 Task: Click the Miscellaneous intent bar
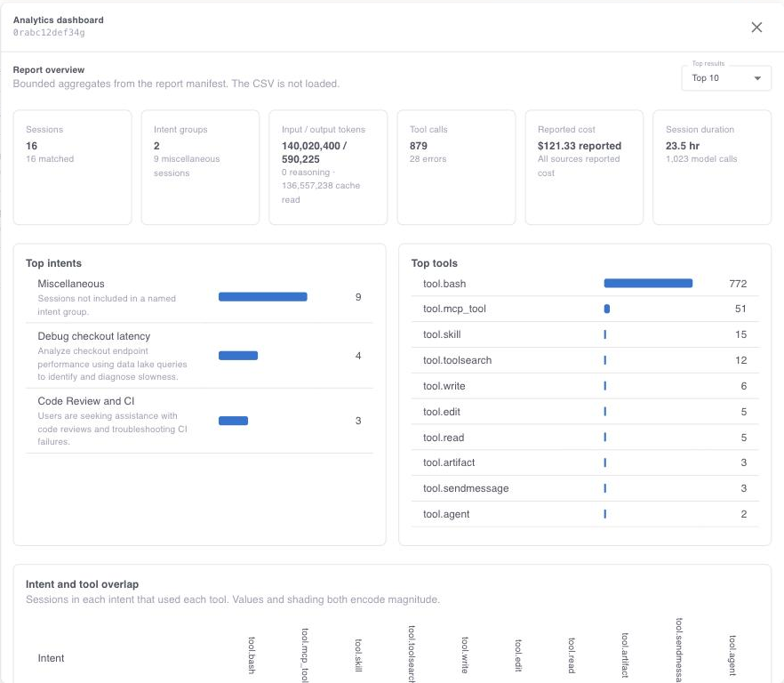coord(262,297)
